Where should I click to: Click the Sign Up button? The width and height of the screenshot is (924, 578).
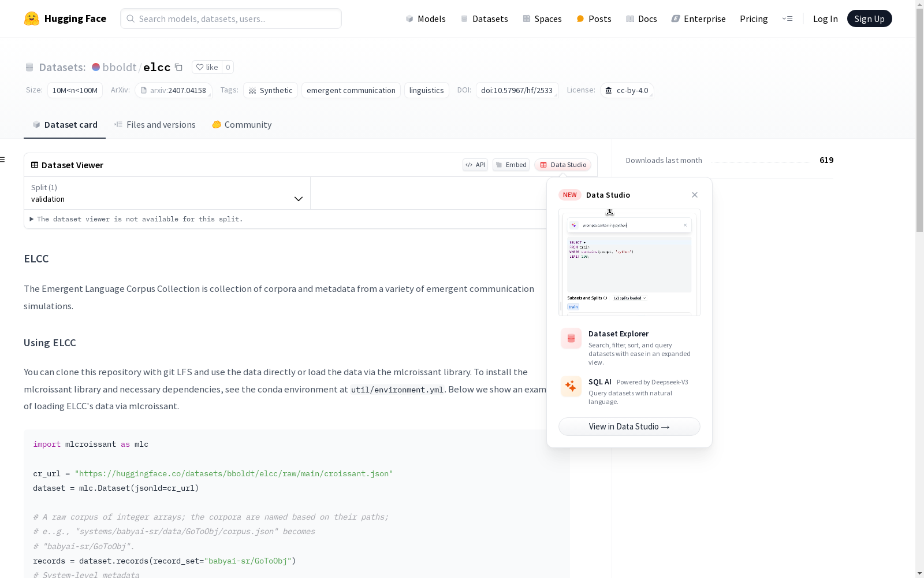[869, 18]
